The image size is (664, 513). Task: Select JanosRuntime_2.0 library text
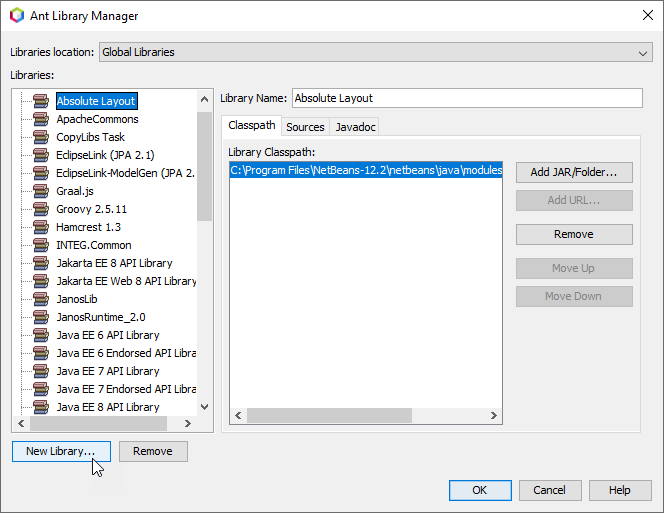click(101, 317)
